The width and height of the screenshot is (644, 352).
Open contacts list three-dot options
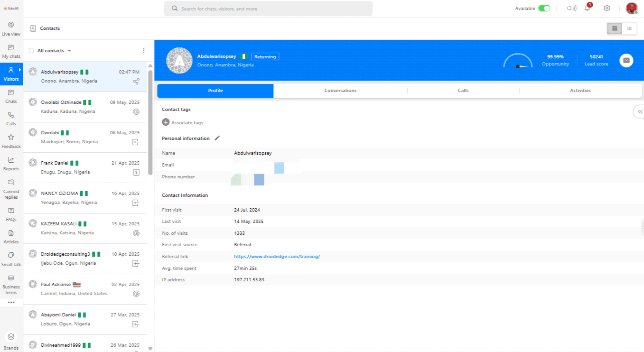point(144,51)
